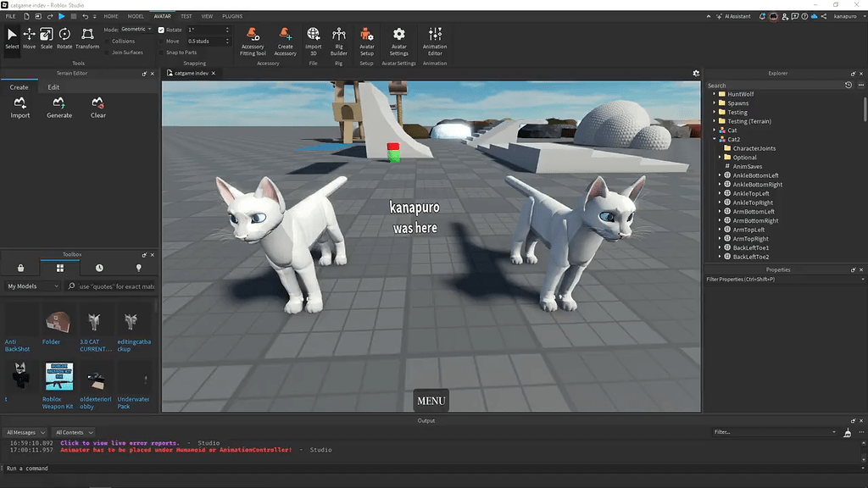Open Toolbox Marketplace grid tab
The width and height of the screenshot is (868, 488).
[60, 268]
